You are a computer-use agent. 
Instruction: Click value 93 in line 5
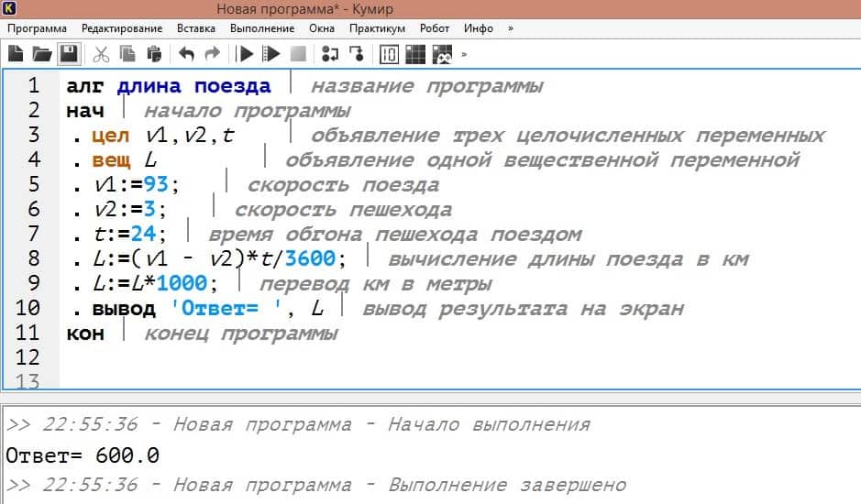coord(155,184)
